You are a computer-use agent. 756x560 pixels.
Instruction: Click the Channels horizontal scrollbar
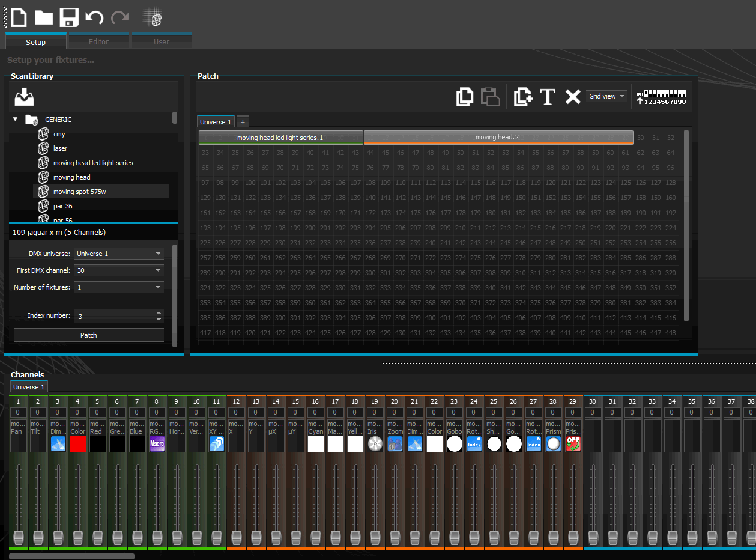71,556
